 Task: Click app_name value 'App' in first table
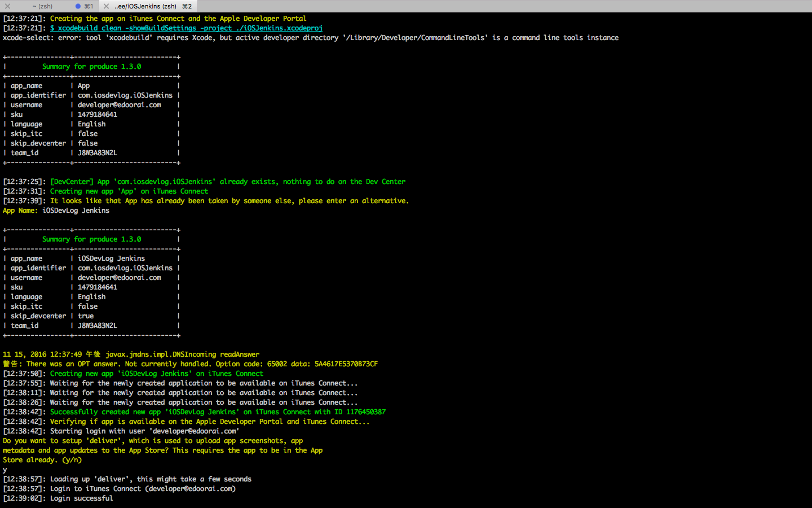(x=83, y=86)
